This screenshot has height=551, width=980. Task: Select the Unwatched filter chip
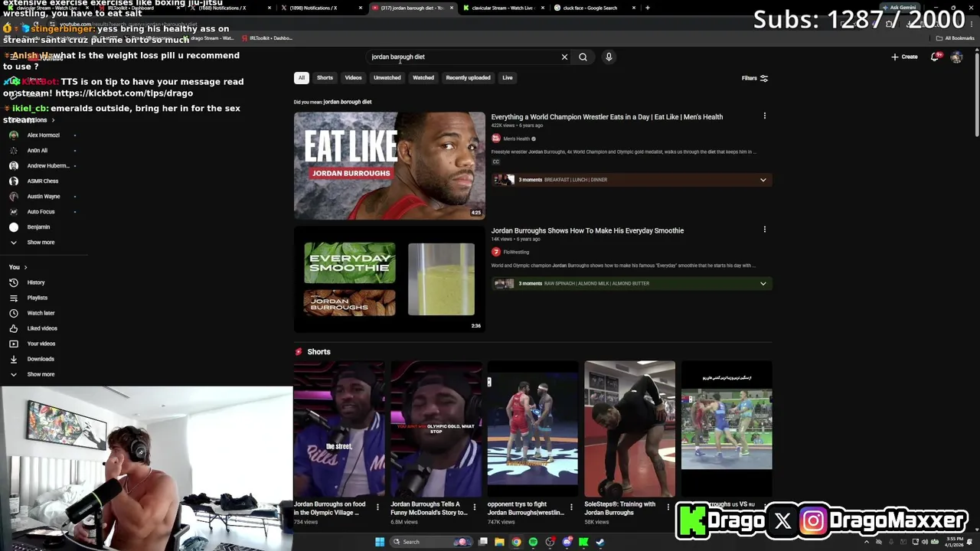coord(387,77)
